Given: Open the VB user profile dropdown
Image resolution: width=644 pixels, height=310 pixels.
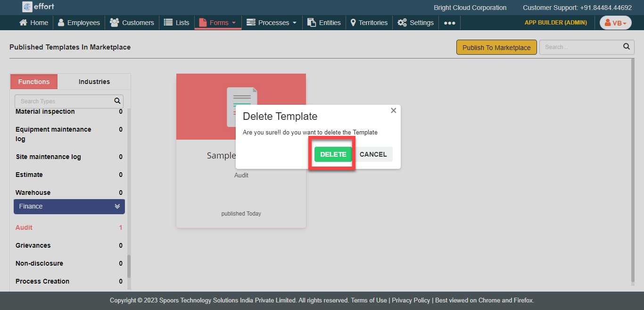Looking at the screenshot, I should click(615, 23).
